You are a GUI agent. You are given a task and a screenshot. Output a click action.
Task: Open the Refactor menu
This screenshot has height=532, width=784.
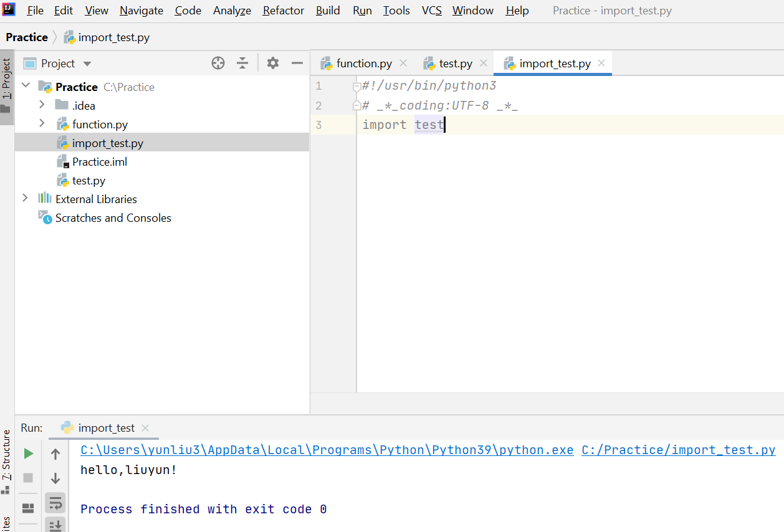284,11
